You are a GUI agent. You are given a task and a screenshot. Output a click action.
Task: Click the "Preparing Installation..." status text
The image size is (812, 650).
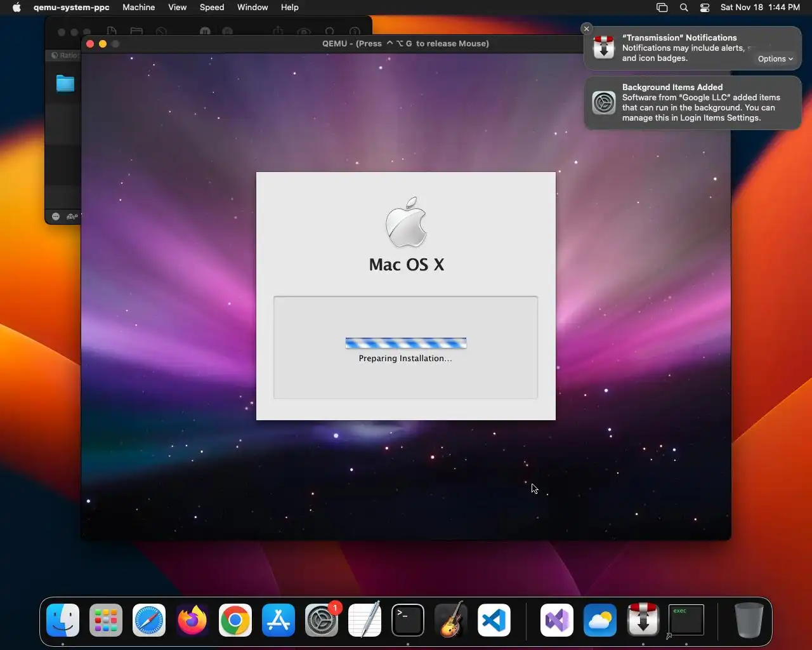[x=405, y=359]
